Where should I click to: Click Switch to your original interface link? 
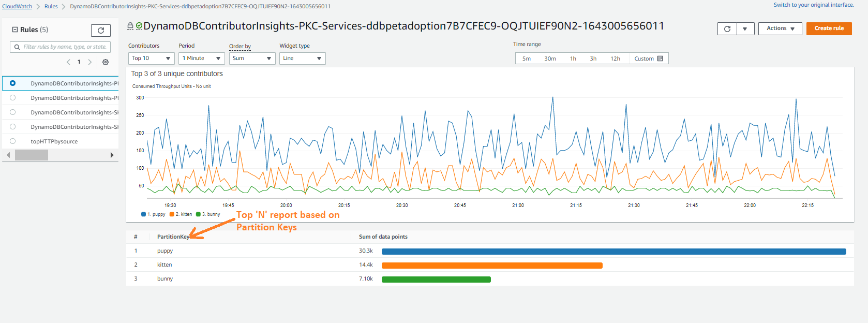pyautogui.click(x=814, y=5)
